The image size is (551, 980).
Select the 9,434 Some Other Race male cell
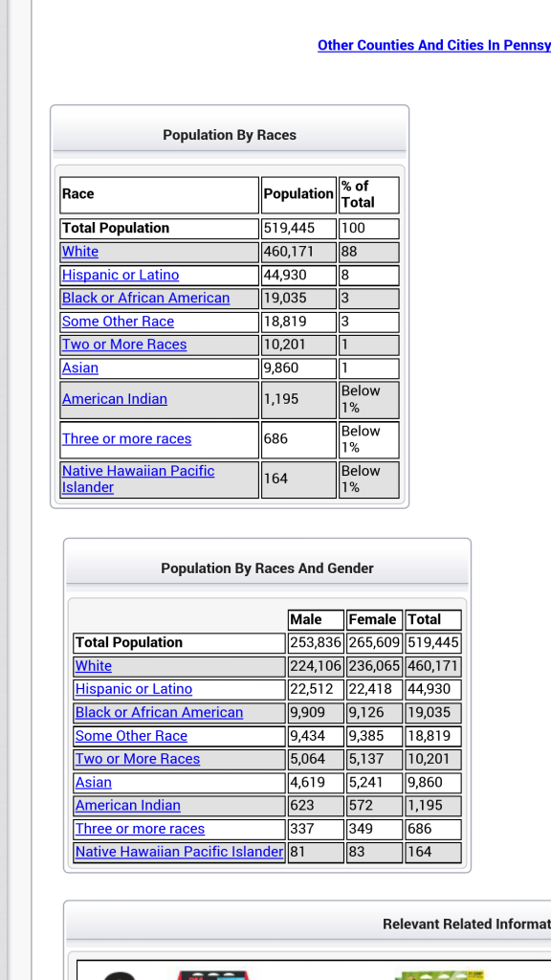click(x=316, y=736)
